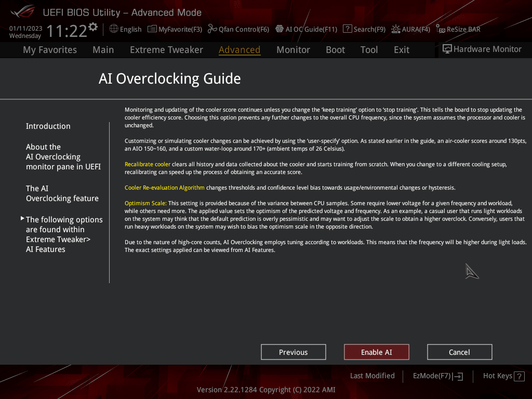Image resolution: width=532 pixels, height=399 pixels.
Task: Open ReSize BAR option
Action: tap(458, 29)
